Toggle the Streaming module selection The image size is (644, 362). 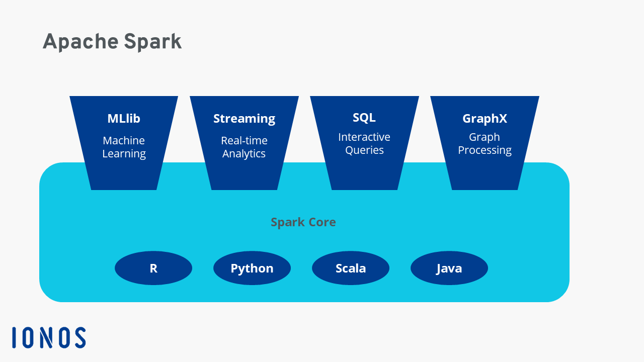pyautogui.click(x=244, y=141)
